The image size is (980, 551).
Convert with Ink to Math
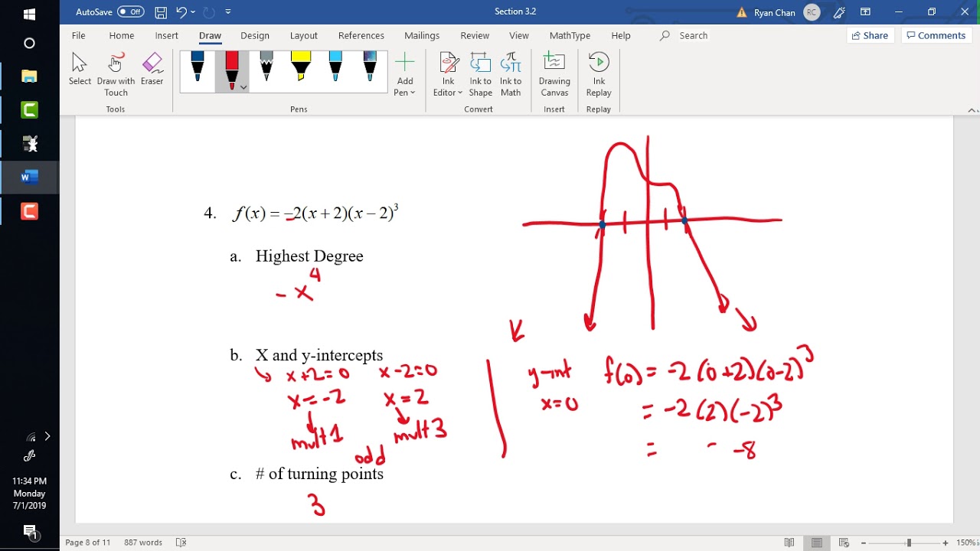pos(511,74)
